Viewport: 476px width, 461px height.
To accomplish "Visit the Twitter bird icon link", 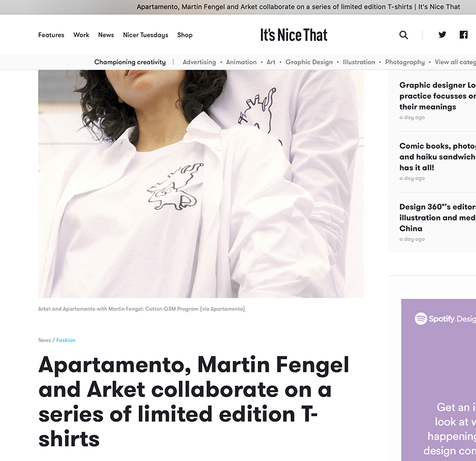I will 442,34.
